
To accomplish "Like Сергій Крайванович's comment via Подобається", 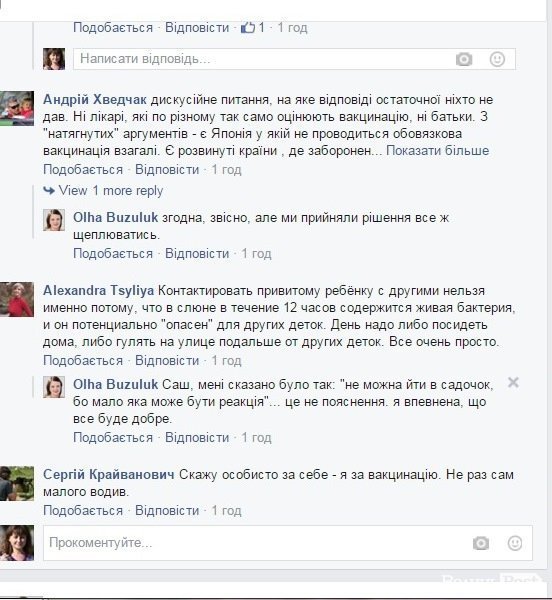I will tap(83, 510).
